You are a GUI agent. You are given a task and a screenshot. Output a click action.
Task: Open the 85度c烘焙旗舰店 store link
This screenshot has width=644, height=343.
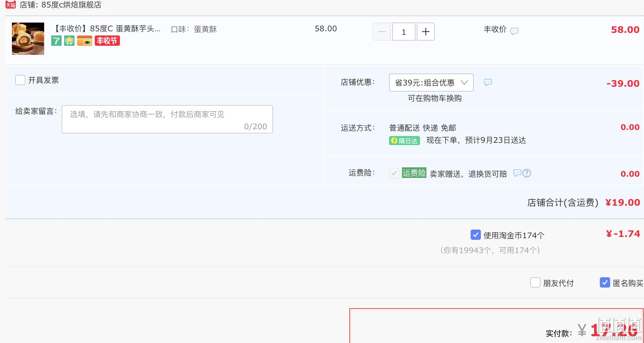point(71,5)
